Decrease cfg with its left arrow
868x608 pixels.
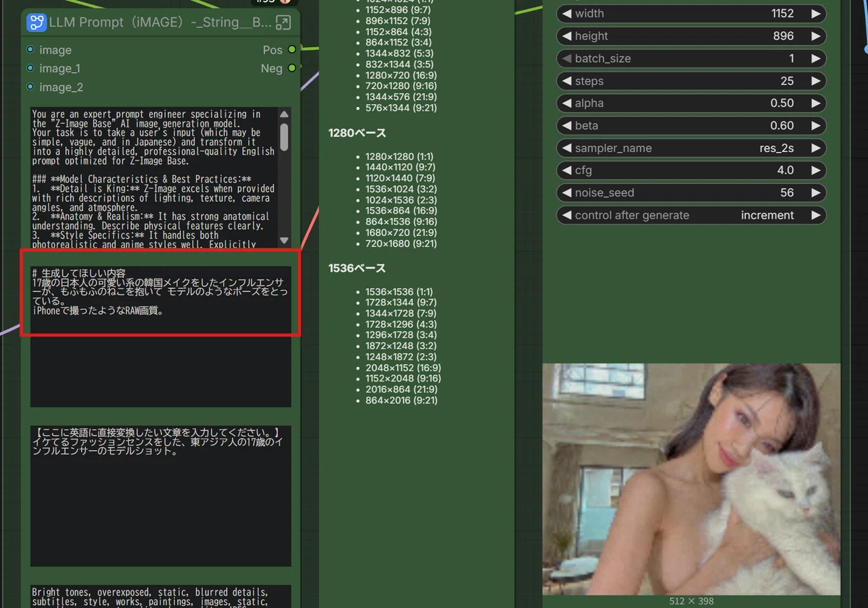pyautogui.click(x=566, y=171)
